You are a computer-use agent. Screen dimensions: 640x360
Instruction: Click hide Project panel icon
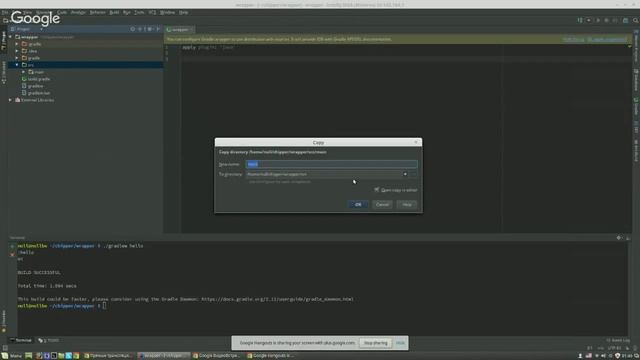point(158,29)
